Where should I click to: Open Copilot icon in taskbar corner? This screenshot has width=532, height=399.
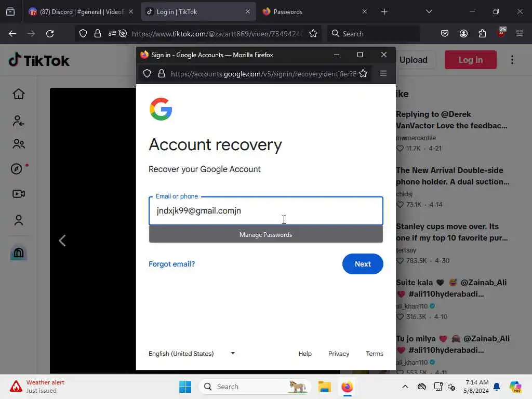pos(515,387)
